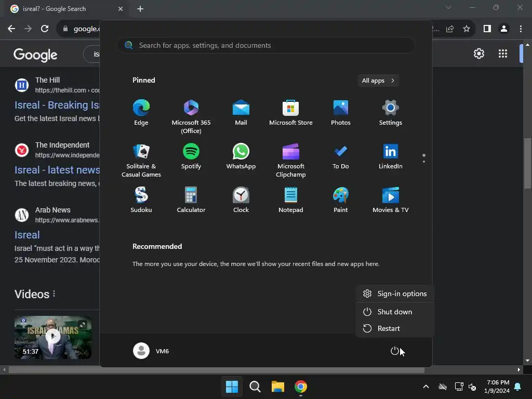Image resolution: width=532 pixels, height=399 pixels.
Task: Launch Sudoku
Action: click(141, 200)
